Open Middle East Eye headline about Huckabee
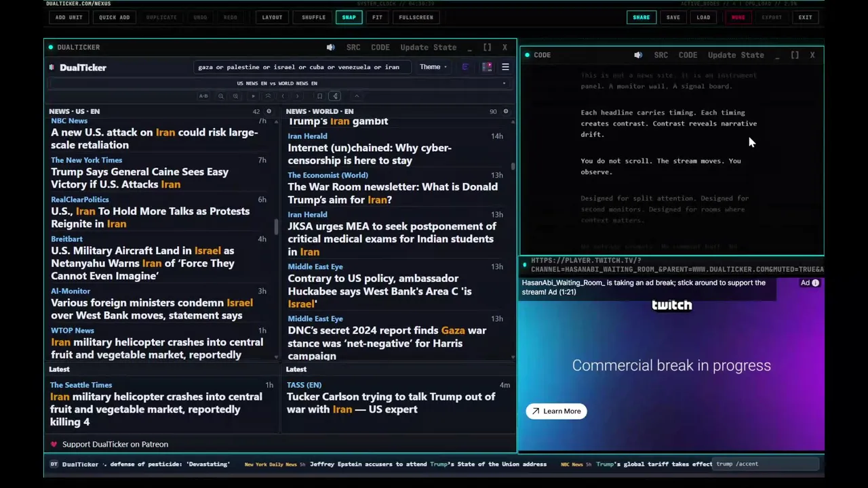Screen dimensions: 868x488 pos(380,291)
